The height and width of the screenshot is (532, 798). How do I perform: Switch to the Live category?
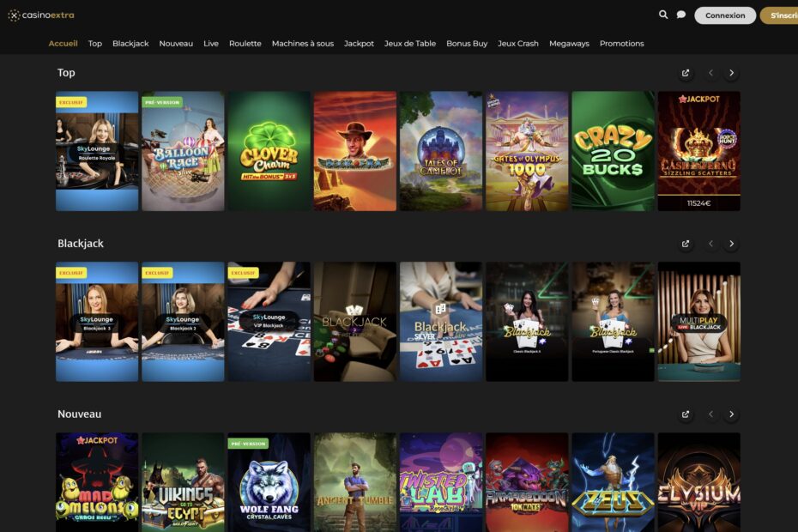coord(211,44)
